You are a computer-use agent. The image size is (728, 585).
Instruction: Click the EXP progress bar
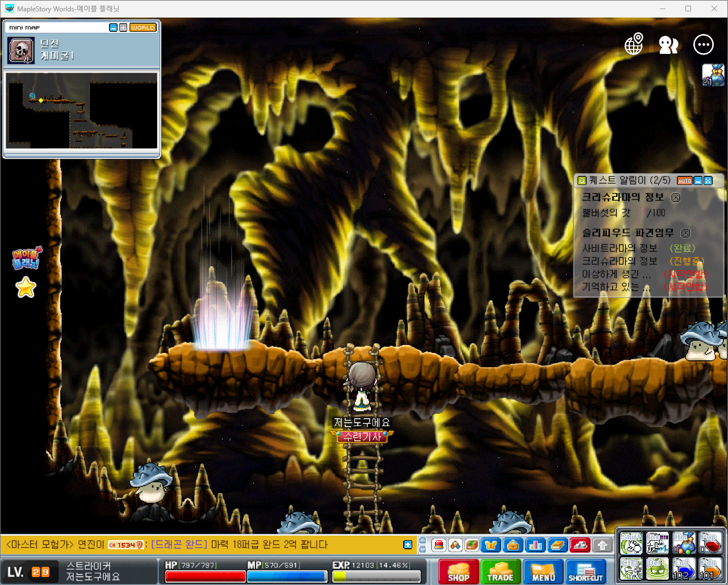[x=376, y=576]
